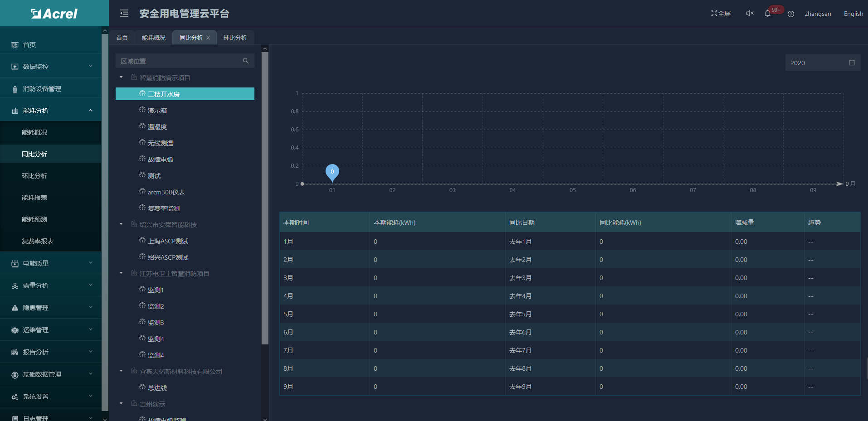This screenshot has width=868, height=421.
Task: Open notifications bell with 99+ badge
Action: pyautogui.click(x=768, y=14)
